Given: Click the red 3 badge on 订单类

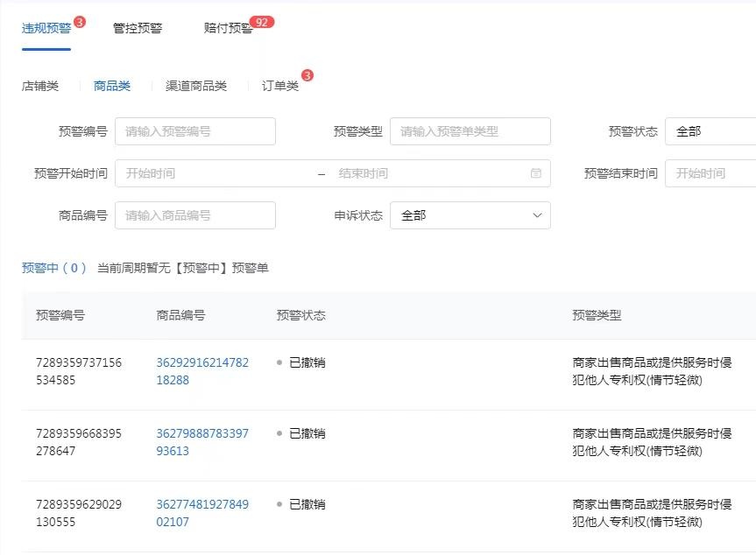Looking at the screenshot, I should coord(307,75).
